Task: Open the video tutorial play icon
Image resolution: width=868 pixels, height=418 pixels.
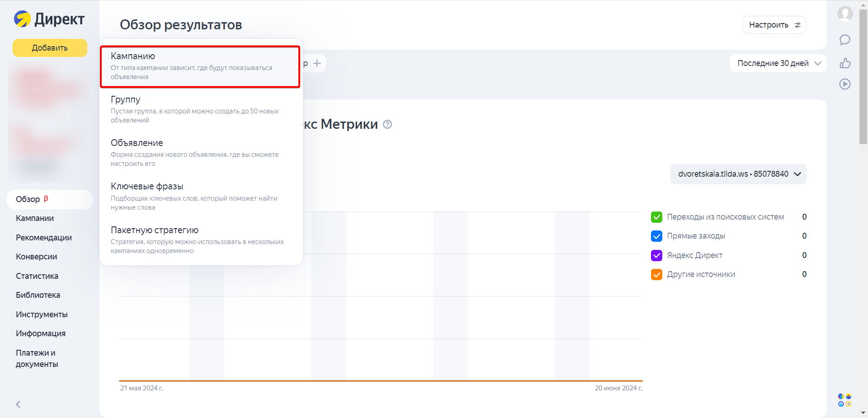Action: (845, 84)
